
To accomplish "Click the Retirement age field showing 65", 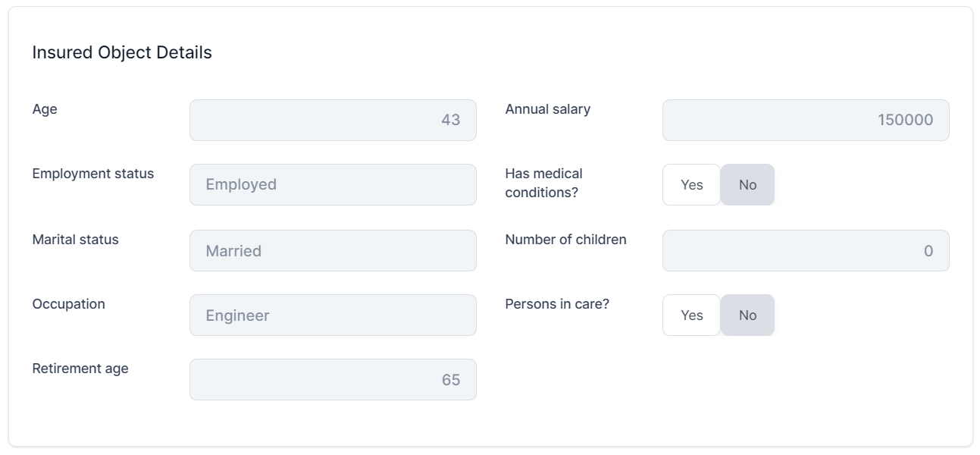I will pos(333,380).
